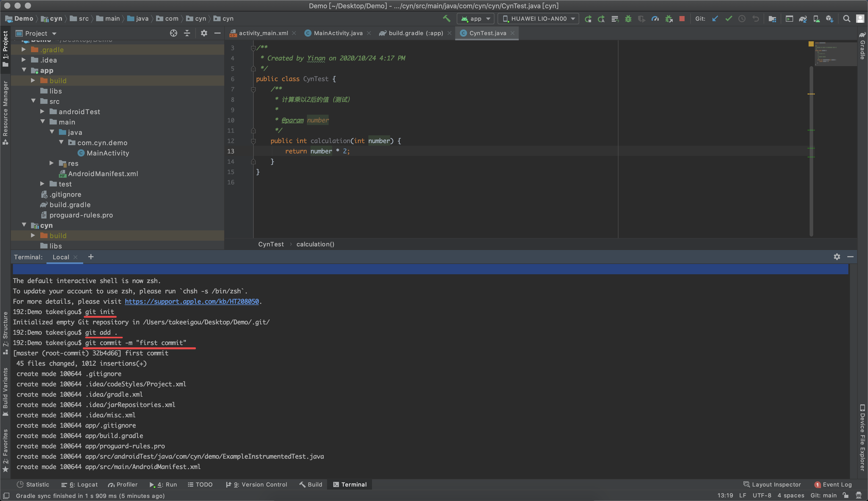This screenshot has height=501, width=868.
Task: Expand the androidTest folder in tree
Action: click(x=42, y=112)
